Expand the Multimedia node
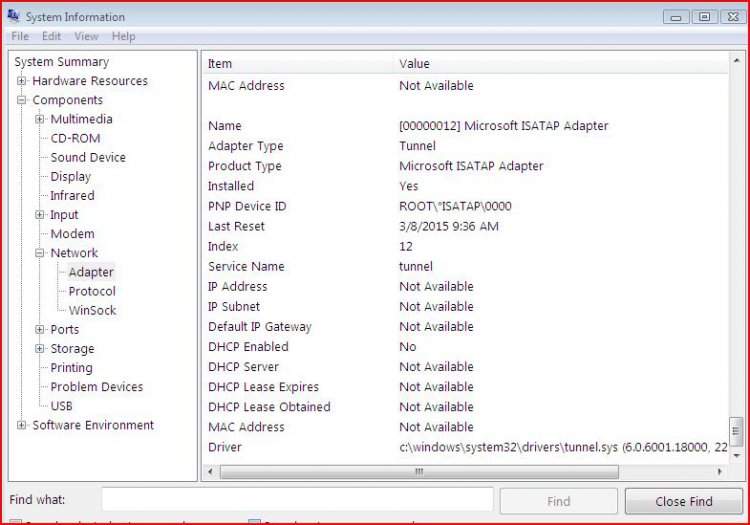 tap(40, 119)
